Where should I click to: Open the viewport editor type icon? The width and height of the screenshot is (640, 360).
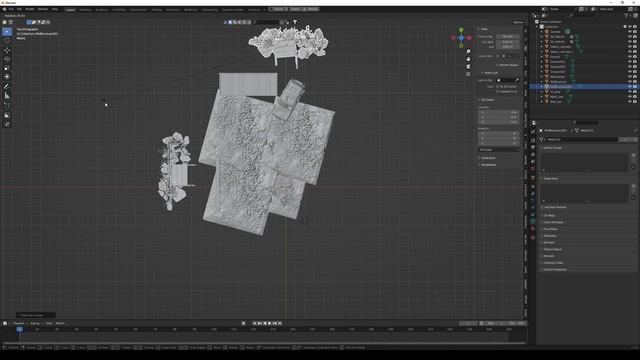[5, 22]
